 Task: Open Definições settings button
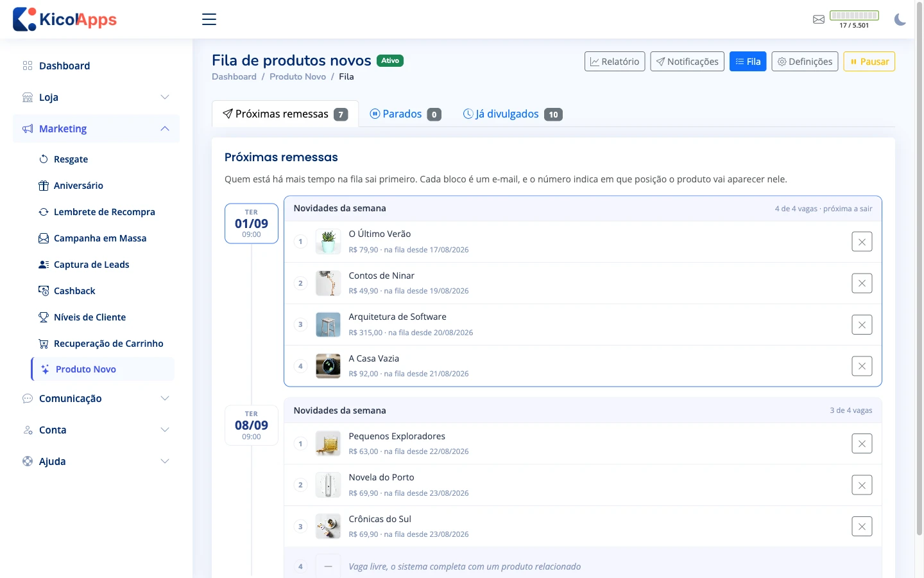coord(805,62)
